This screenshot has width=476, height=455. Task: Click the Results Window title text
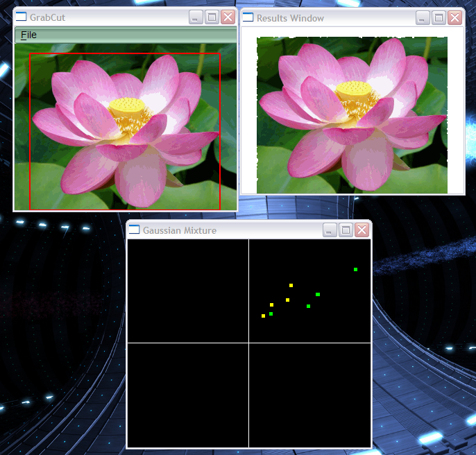290,18
